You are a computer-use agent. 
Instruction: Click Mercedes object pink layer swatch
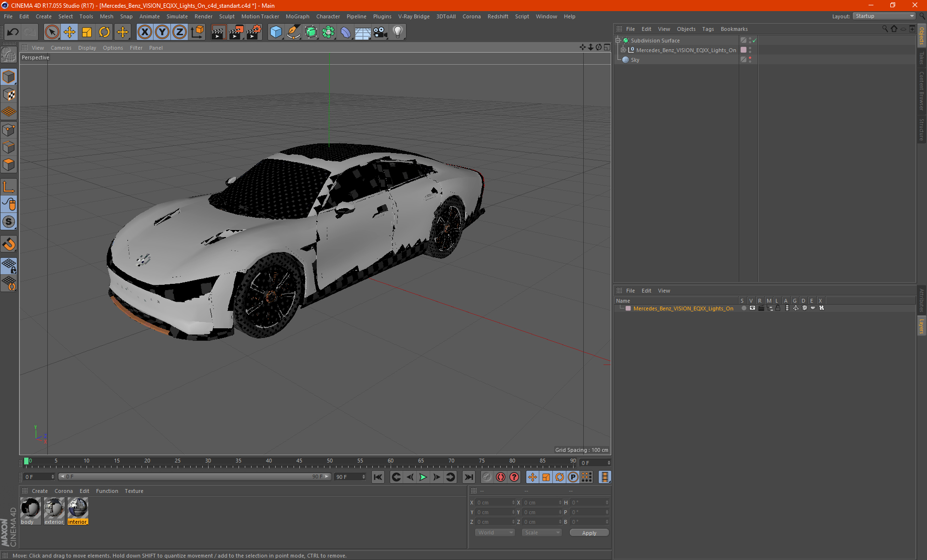[x=744, y=50]
